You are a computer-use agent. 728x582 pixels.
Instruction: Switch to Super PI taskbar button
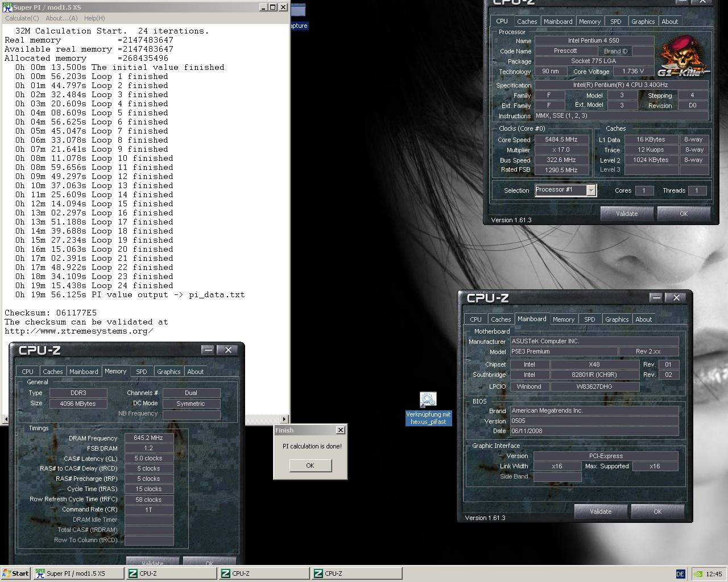click(x=78, y=573)
